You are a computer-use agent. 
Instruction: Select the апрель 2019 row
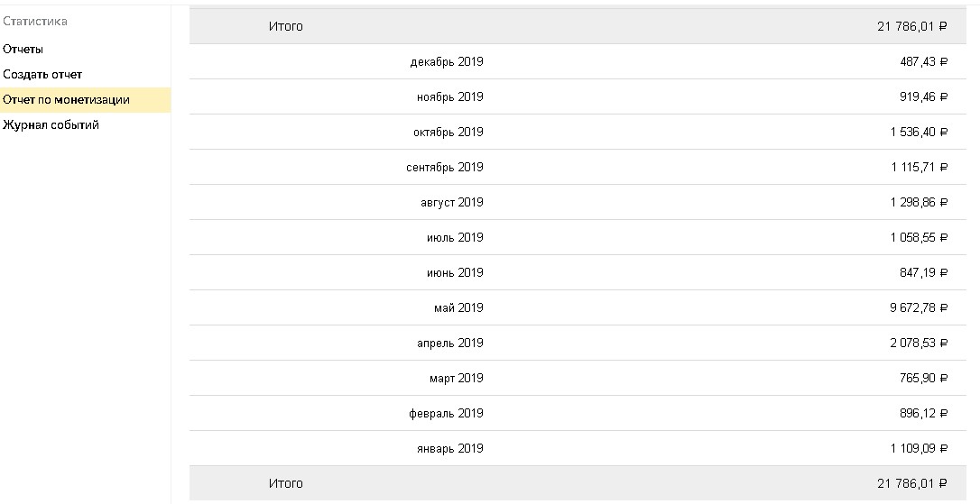(x=577, y=343)
